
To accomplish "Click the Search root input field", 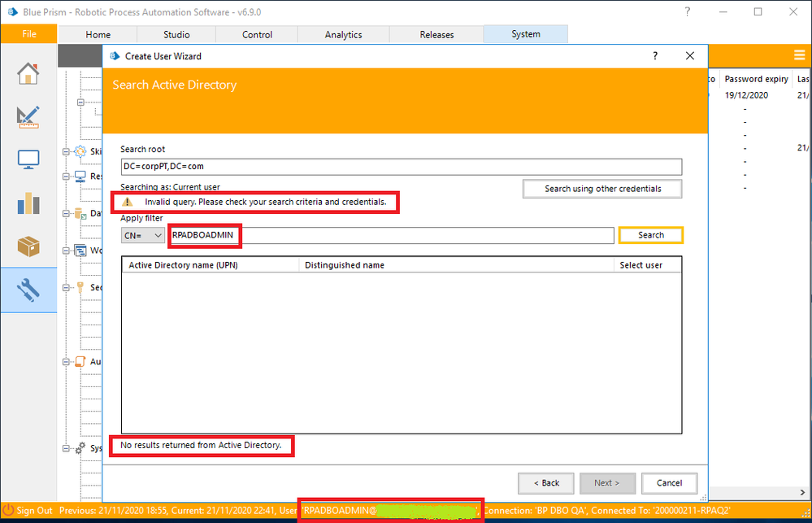I will click(402, 167).
